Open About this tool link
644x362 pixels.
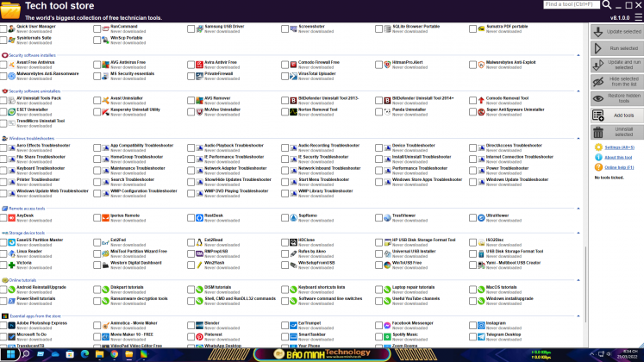tap(618, 158)
